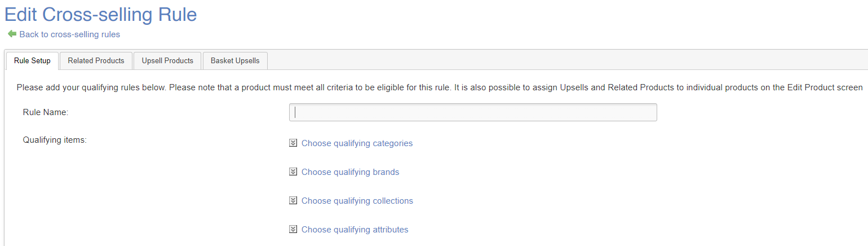Click the Choose qualifying brands link

point(350,172)
